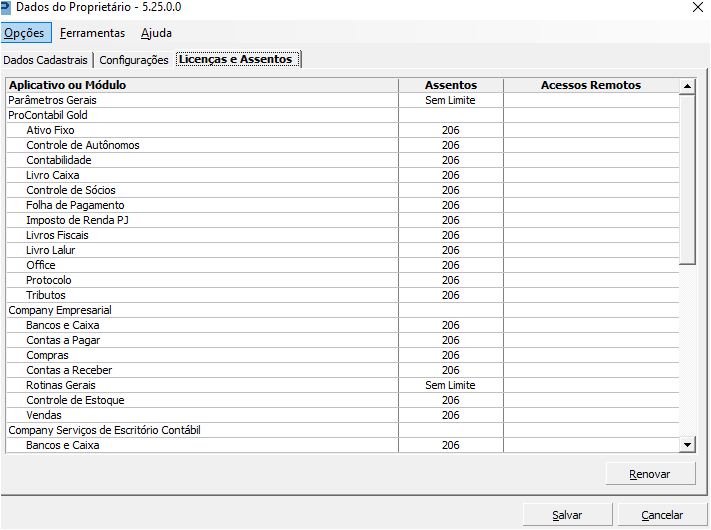Image resolution: width=711 pixels, height=530 pixels.
Task: Open the Ferramentas menu
Action: (92, 33)
